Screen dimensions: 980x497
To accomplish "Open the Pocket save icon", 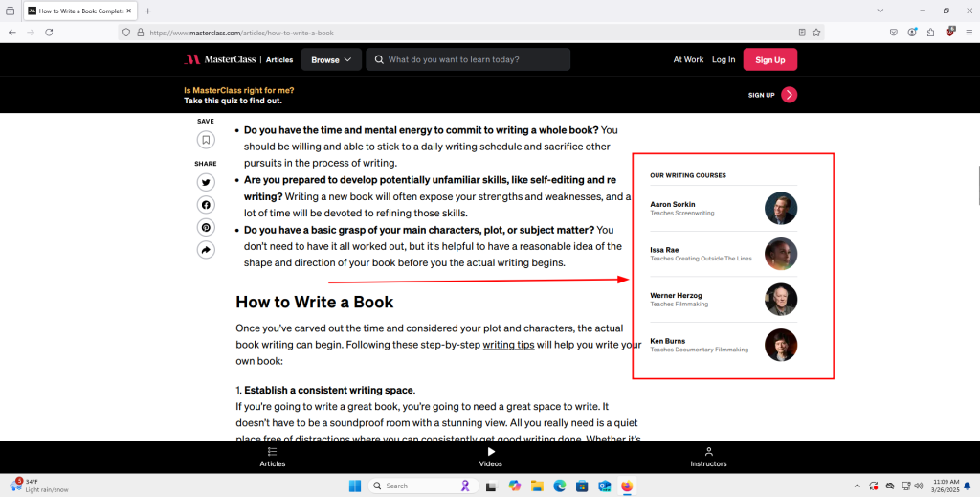I will 894,33.
